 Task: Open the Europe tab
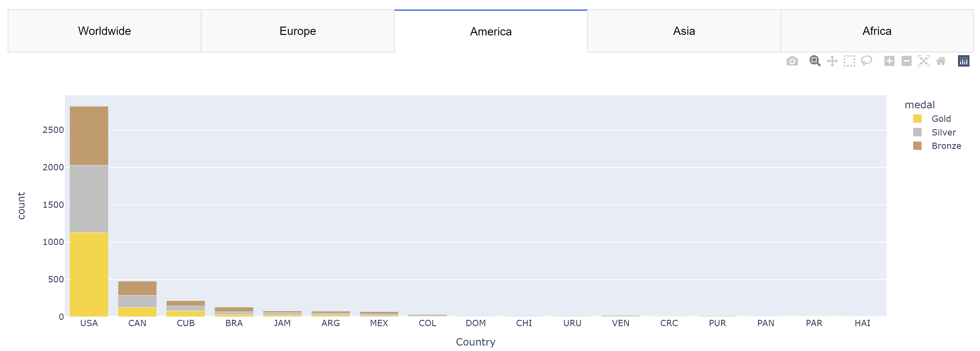(298, 31)
